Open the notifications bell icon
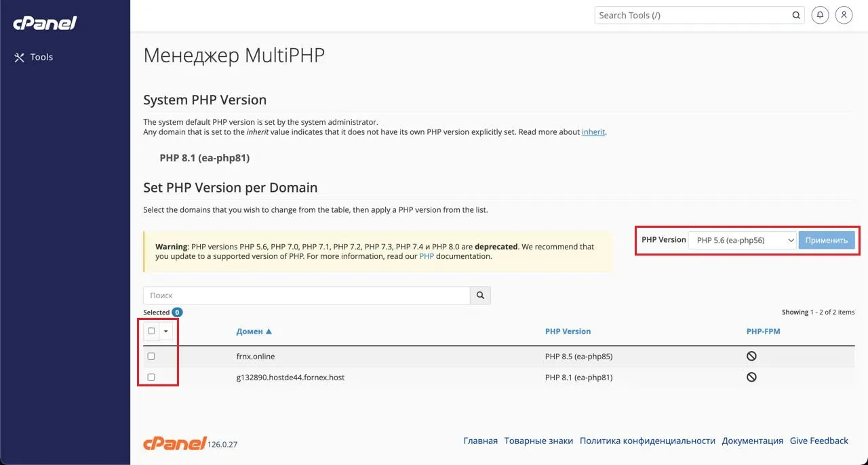868x465 pixels. click(820, 15)
